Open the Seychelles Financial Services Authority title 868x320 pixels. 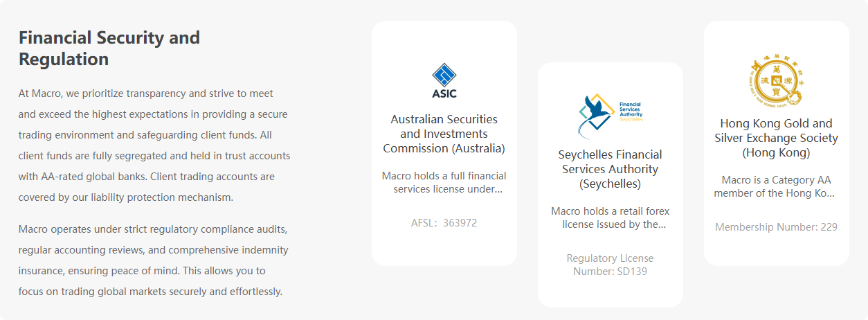(x=611, y=169)
